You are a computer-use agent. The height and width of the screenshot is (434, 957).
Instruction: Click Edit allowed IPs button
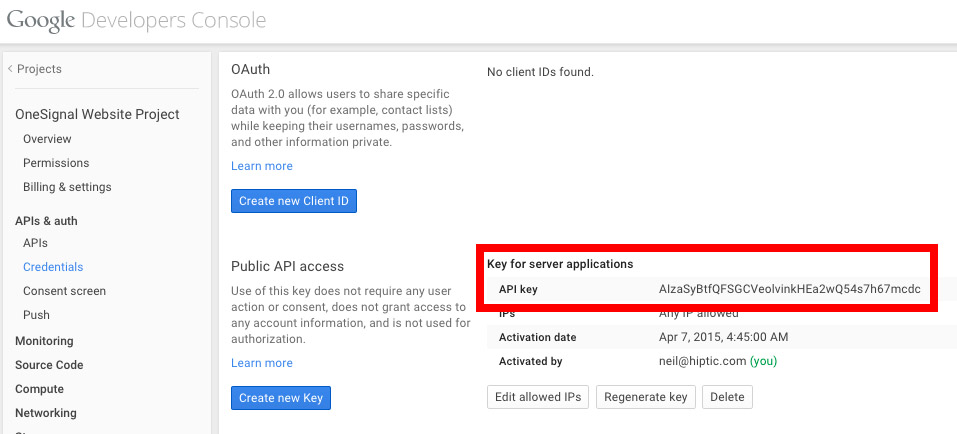pos(538,397)
